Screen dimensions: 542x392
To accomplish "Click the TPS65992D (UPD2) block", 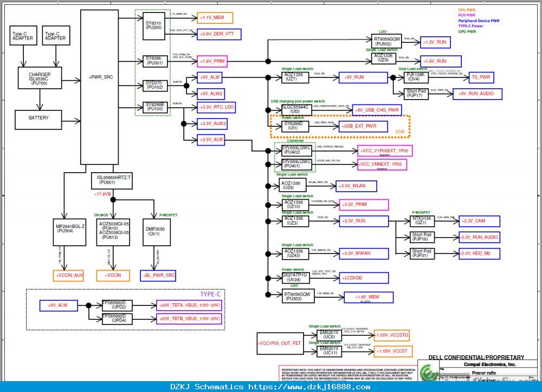I will (117, 305).
